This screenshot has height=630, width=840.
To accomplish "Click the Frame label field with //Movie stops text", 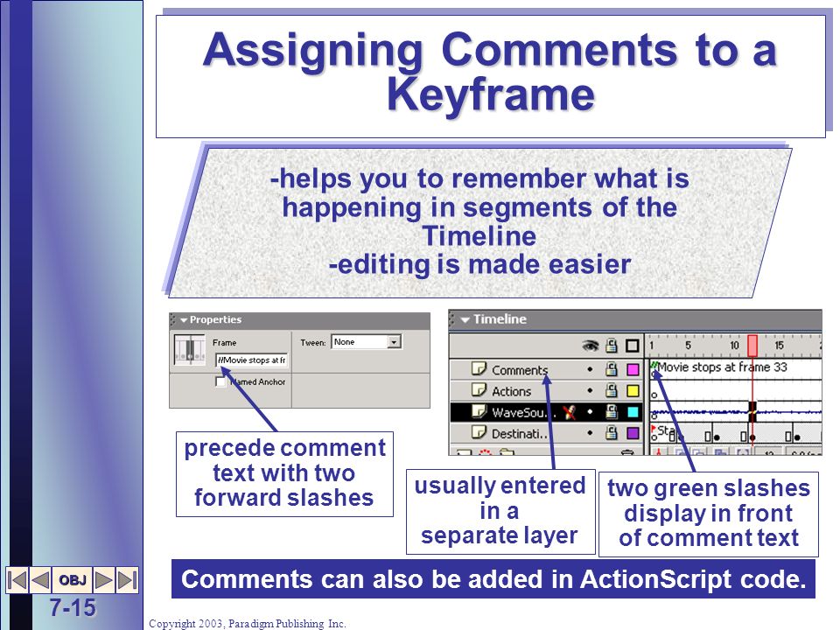I will click(251, 360).
